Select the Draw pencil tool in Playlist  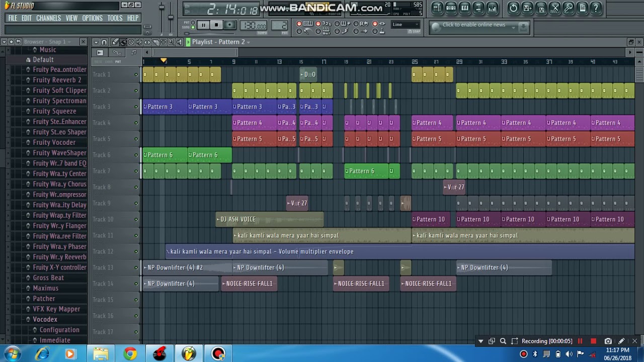(115, 42)
